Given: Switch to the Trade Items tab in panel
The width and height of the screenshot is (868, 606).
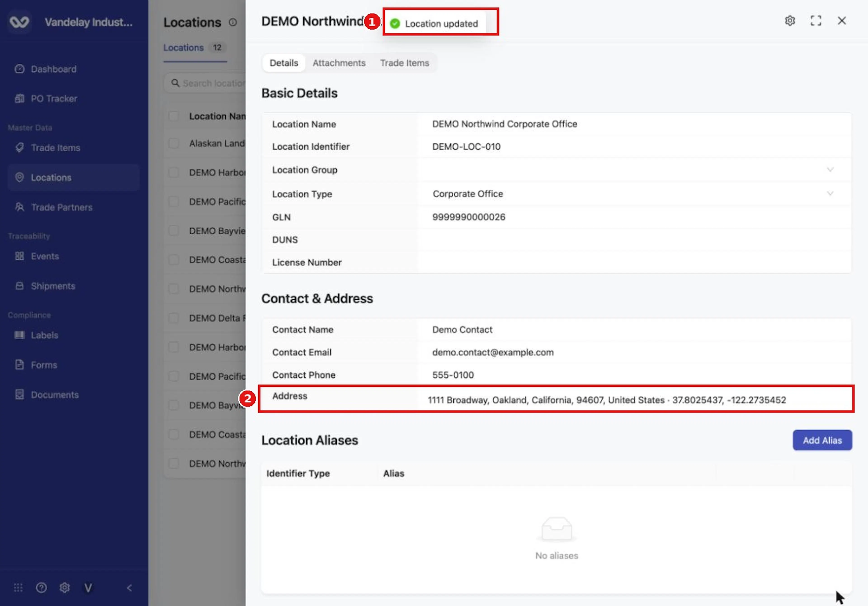Looking at the screenshot, I should pos(405,63).
